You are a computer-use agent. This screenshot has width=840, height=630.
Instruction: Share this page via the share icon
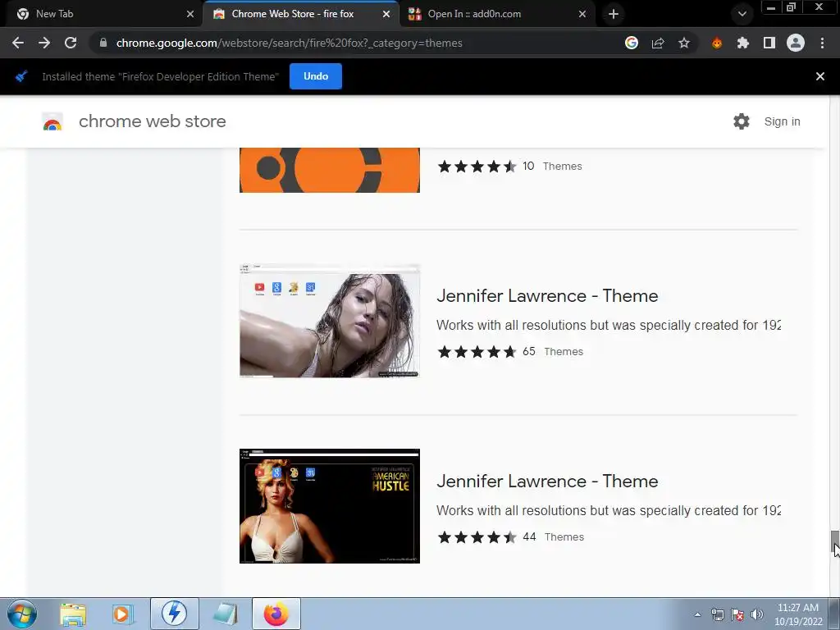658,43
